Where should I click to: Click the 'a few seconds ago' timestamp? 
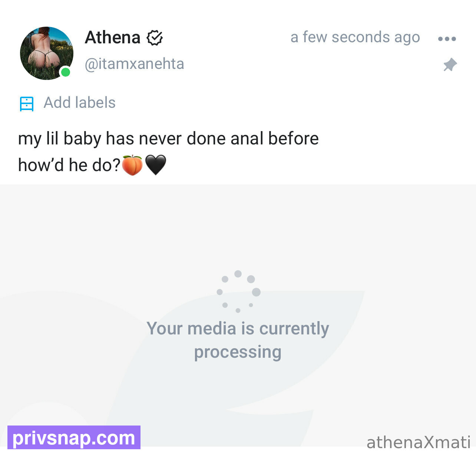355,37
